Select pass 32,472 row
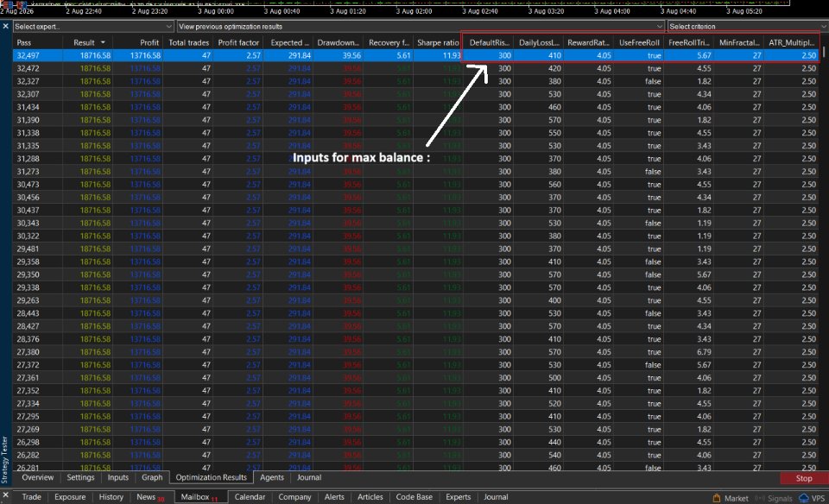 pyautogui.click(x=416, y=68)
